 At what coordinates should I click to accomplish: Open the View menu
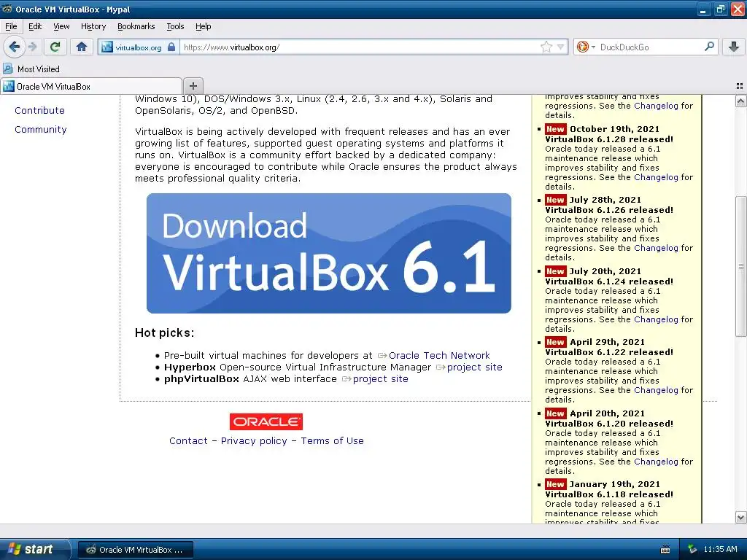61,27
